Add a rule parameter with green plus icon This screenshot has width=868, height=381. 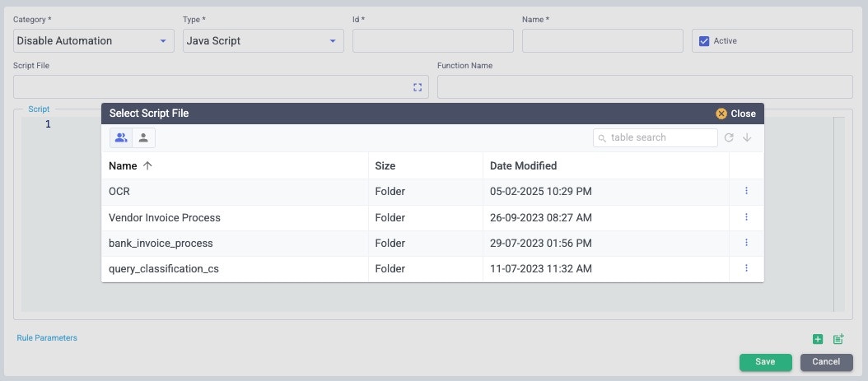pos(818,339)
